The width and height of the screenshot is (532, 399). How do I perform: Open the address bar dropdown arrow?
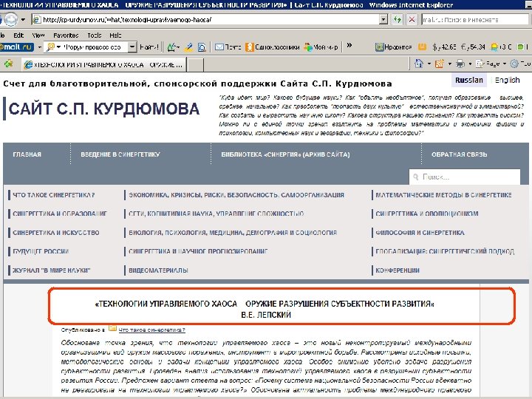click(383, 20)
